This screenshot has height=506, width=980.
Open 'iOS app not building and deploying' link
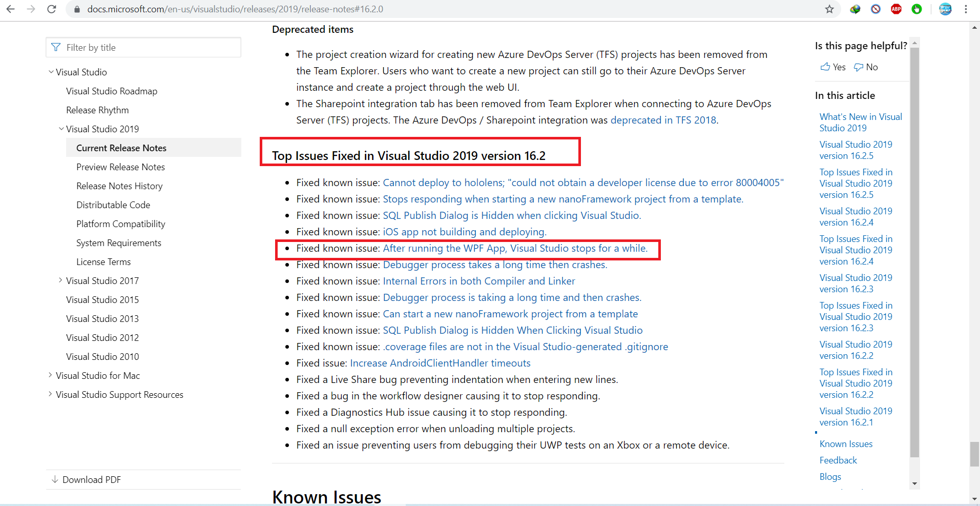point(465,232)
